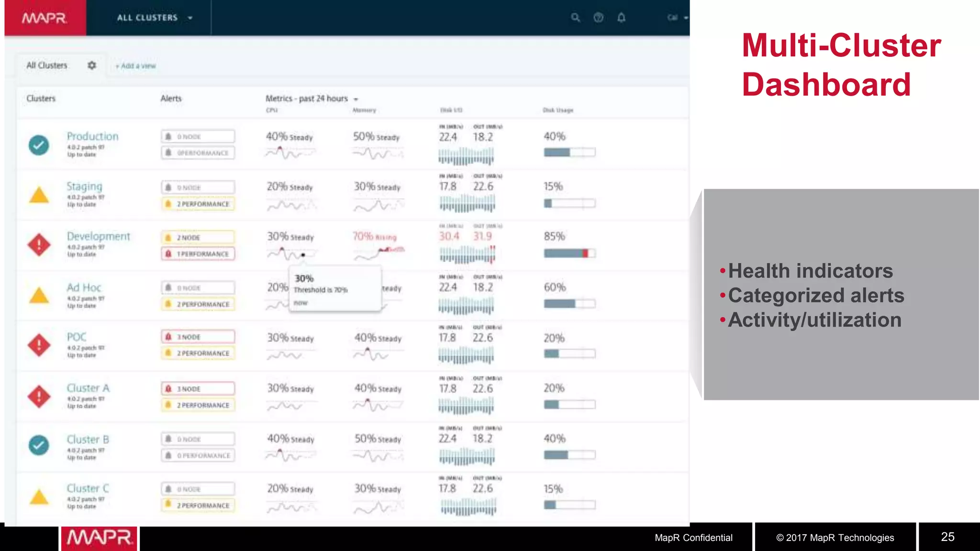
Task: Click Development disk usage 85% bar
Action: tap(569, 253)
